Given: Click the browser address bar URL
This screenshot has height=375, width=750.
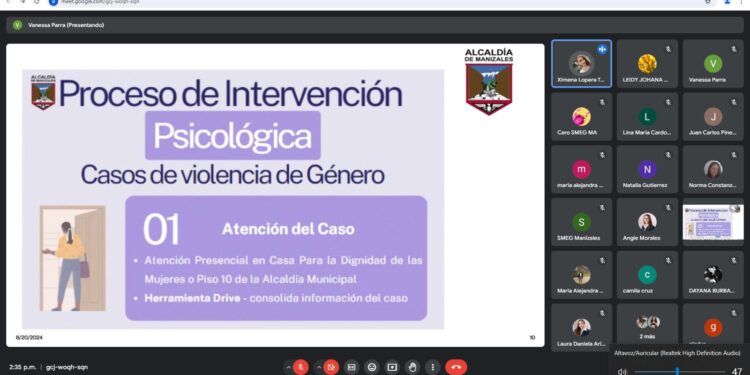Looking at the screenshot, I should pyautogui.click(x=100, y=2).
